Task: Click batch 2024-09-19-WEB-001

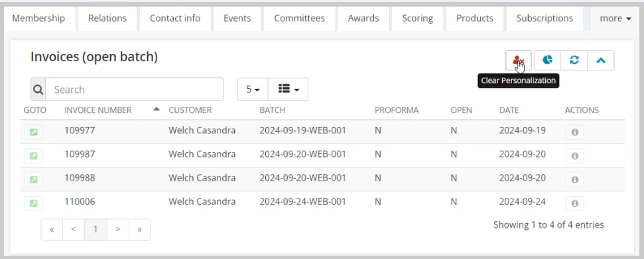Action: tap(302, 130)
